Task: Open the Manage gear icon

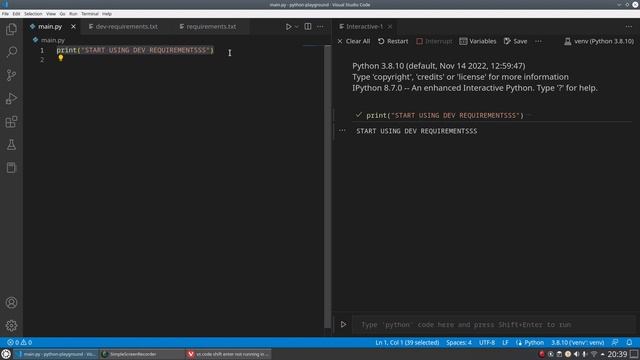Action: point(11,325)
